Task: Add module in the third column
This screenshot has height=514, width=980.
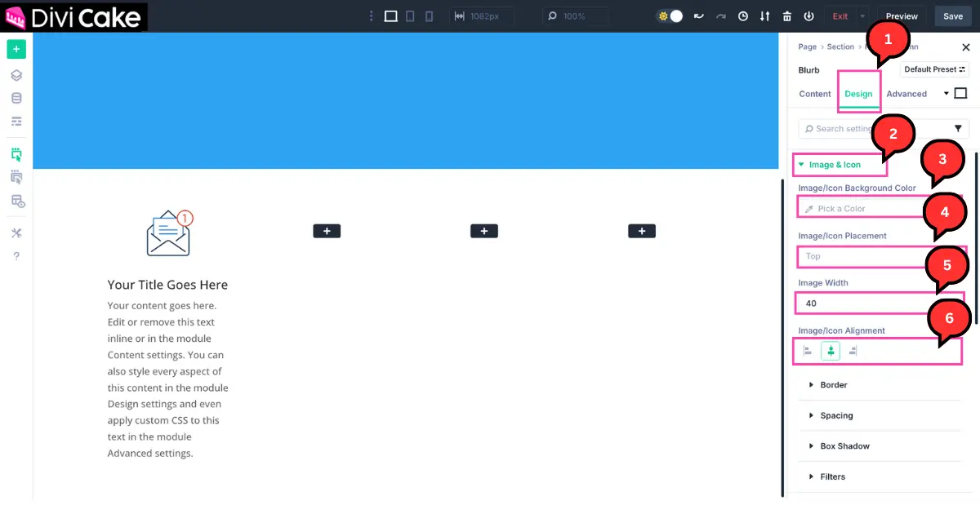Action: tap(484, 232)
